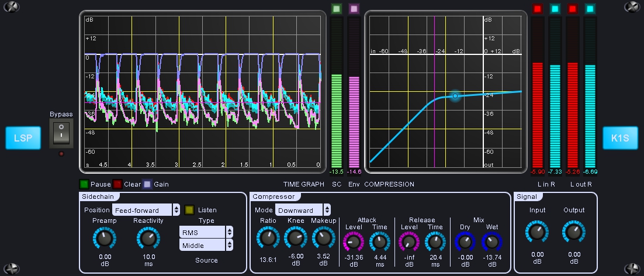The height and width of the screenshot is (276, 644).
Task: Click the sidechain Preamp knob
Action: click(105, 238)
